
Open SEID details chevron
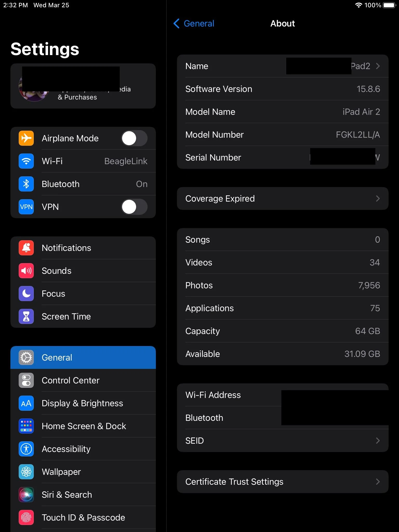point(378,441)
